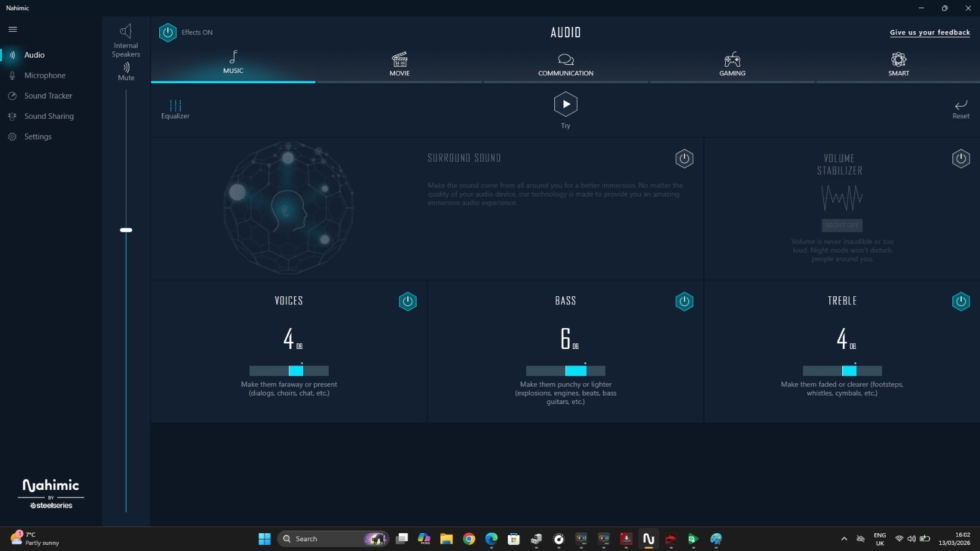Enable the Surround Sound effect
Screen dimensions: 980x551
(x=684, y=159)
